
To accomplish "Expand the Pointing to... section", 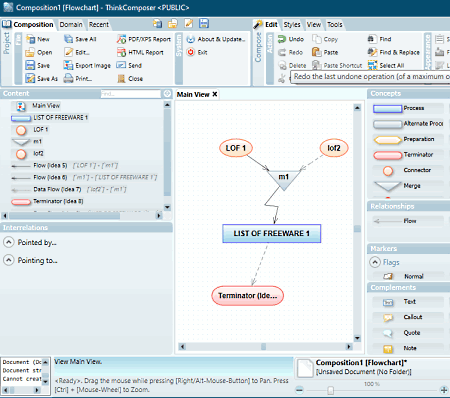I will [9, 260].
